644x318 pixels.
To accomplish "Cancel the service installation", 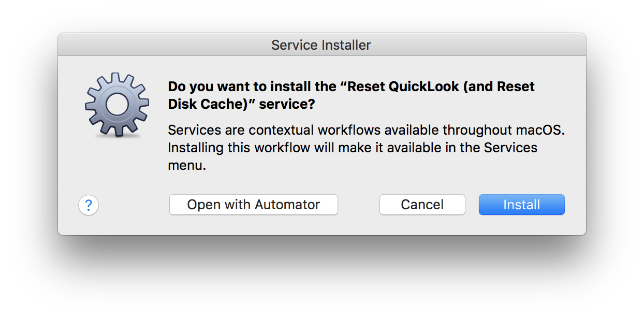I will (422, 205).
